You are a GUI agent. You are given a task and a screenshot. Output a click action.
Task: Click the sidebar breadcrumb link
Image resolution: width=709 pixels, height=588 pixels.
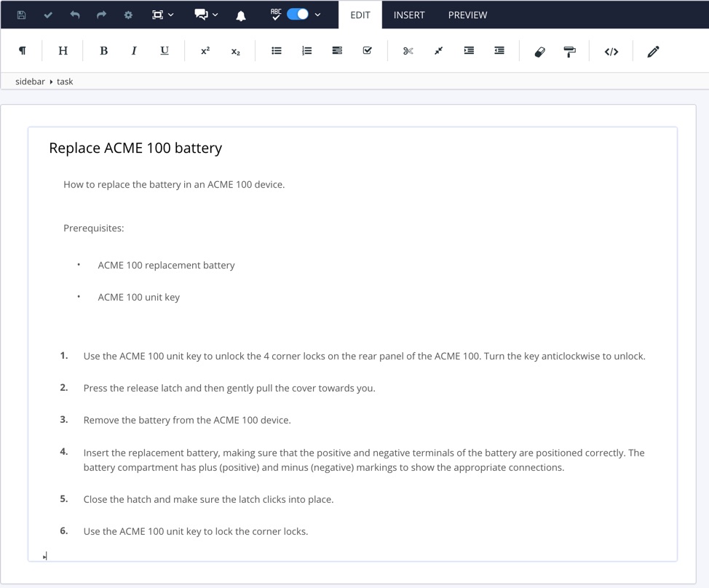click(30, 82)
